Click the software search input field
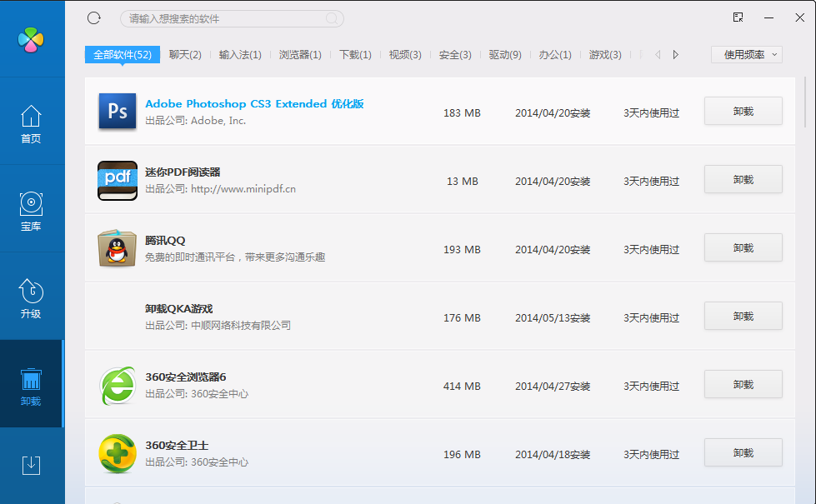 tap(223, 18)
